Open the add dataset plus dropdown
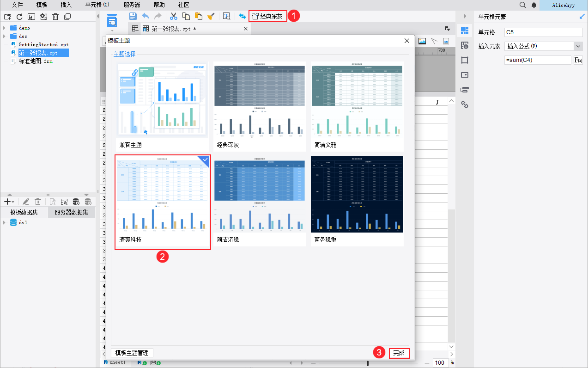Image resolution: width=588 pixels, height=368 pixels. (9, 202)
